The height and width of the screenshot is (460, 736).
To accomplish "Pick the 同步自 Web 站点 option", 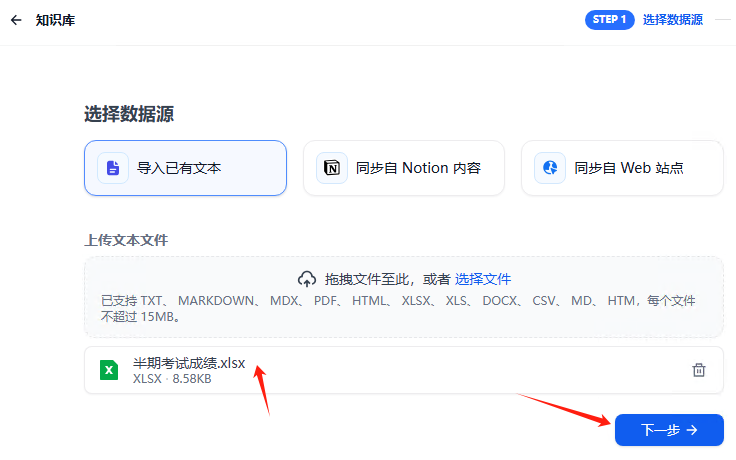I will [x=622, y=168].
